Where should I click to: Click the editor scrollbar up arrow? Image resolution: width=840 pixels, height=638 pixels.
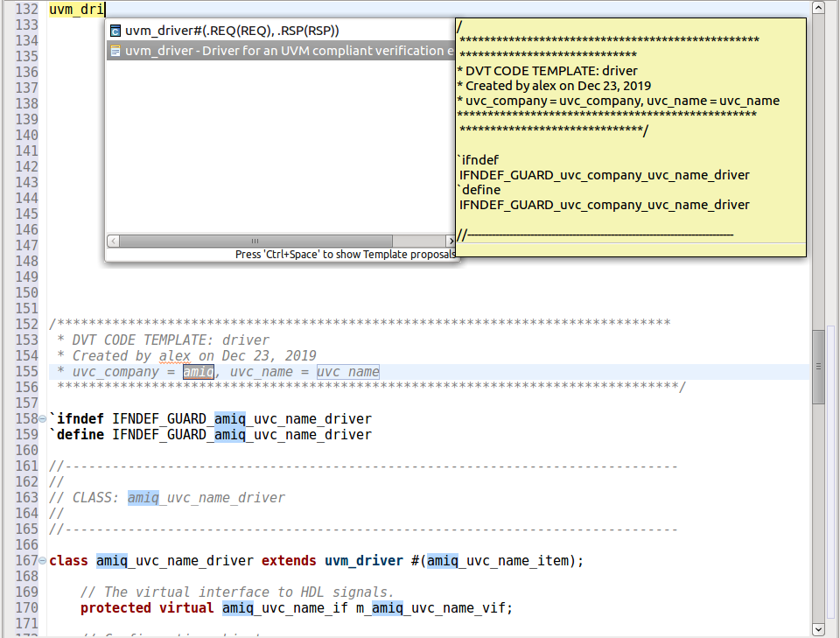coord(818,8)
